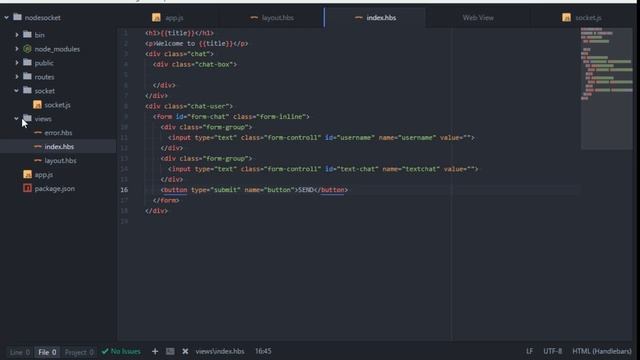The height and width of the screenshot is (360, 640).
Task: Click the text-chat input line
Action: pyautogui.click(x=323, y=169)
